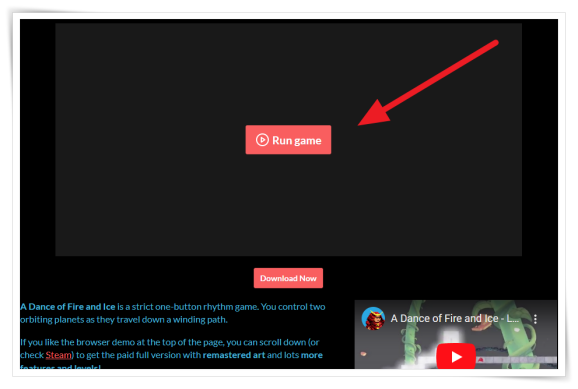Open the Steam link in the description
Screen dimensions: 578x389
point(59,355)
